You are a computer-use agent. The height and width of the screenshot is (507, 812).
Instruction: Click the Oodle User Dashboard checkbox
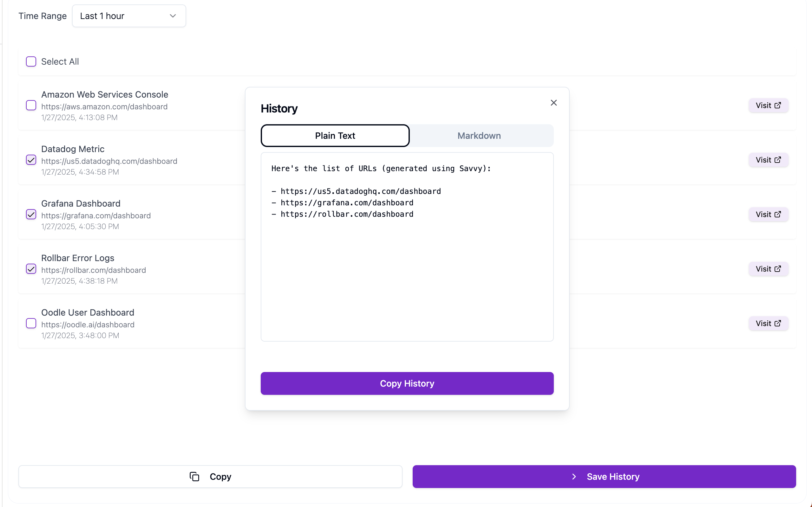point(31,323)
